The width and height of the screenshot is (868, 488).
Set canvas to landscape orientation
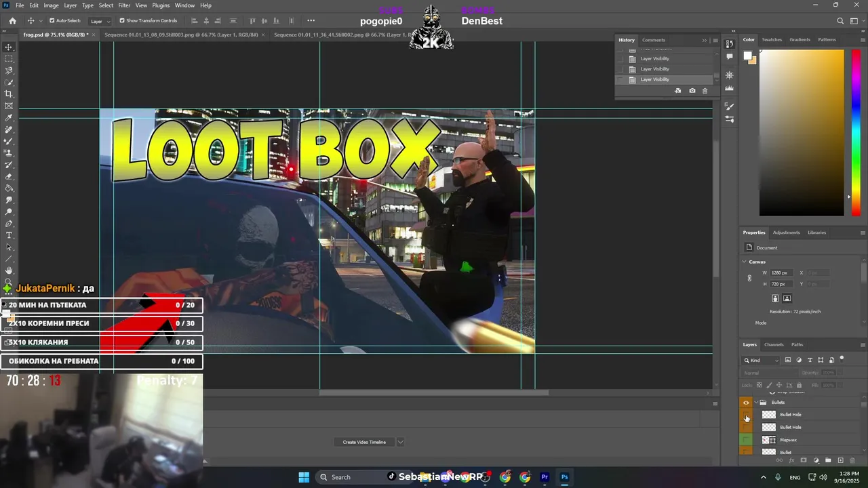tap(787, 298)
